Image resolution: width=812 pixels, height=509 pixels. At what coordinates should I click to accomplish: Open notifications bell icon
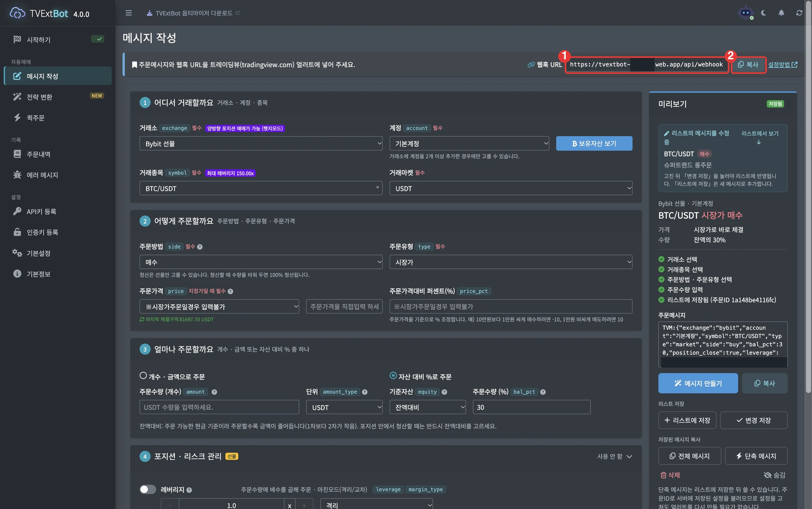click(x=781, y=13)
